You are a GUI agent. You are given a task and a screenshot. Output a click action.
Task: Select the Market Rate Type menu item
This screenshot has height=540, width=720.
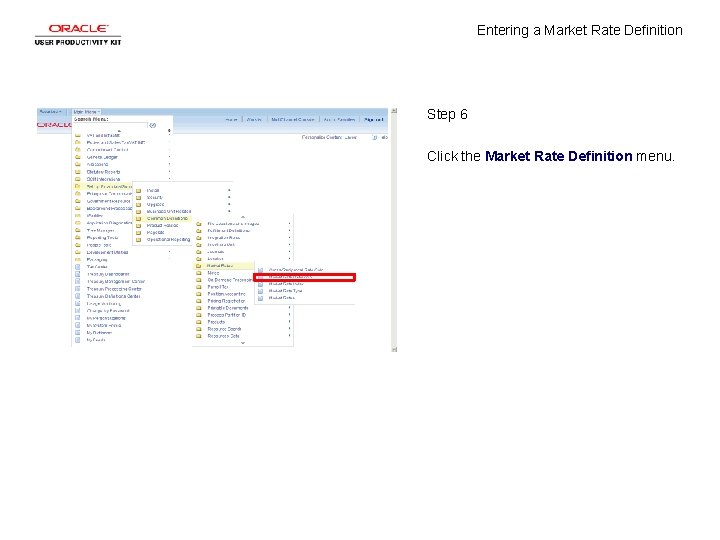tap(285, 291)
